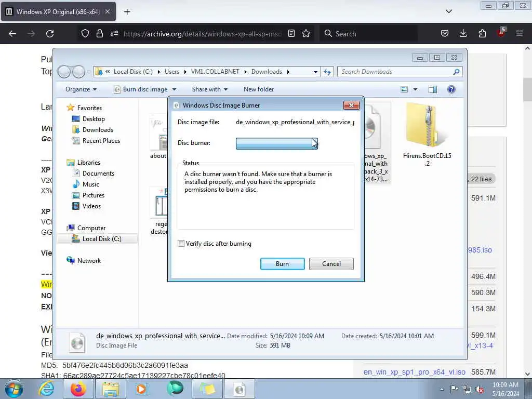Cancel the Disc Image Burner dialog

point(331,264)
